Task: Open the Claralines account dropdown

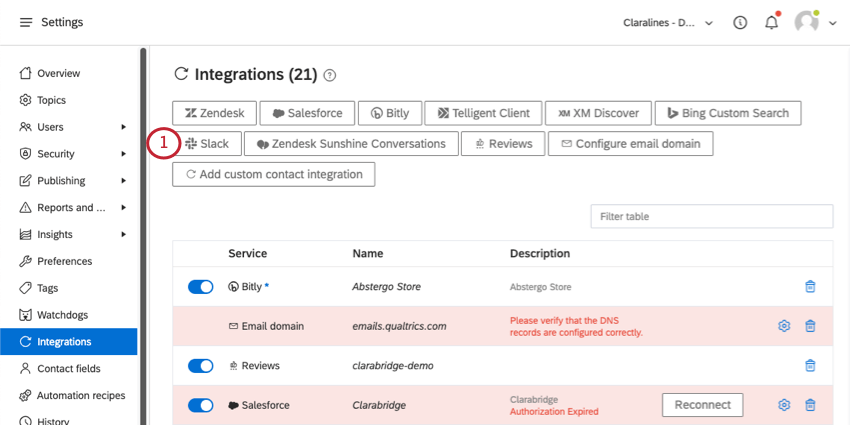Action: click(x=667, y=23)
